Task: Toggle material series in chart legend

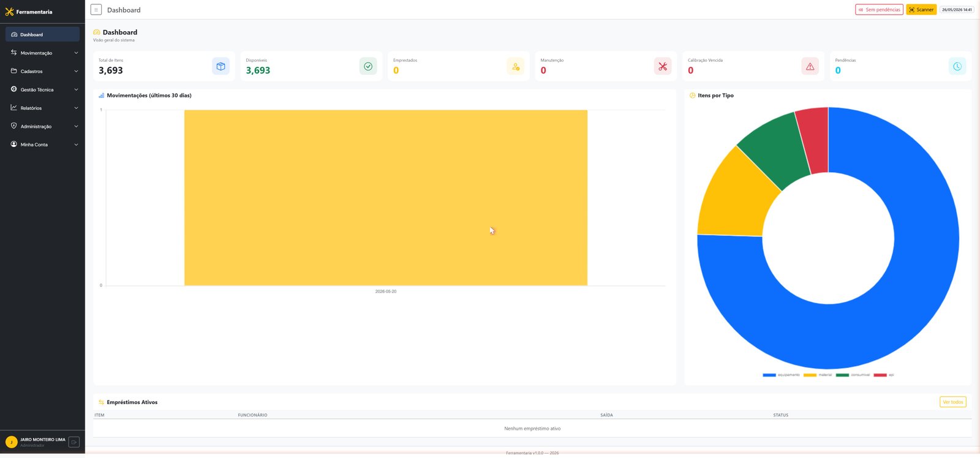Action: coord(818,375)
